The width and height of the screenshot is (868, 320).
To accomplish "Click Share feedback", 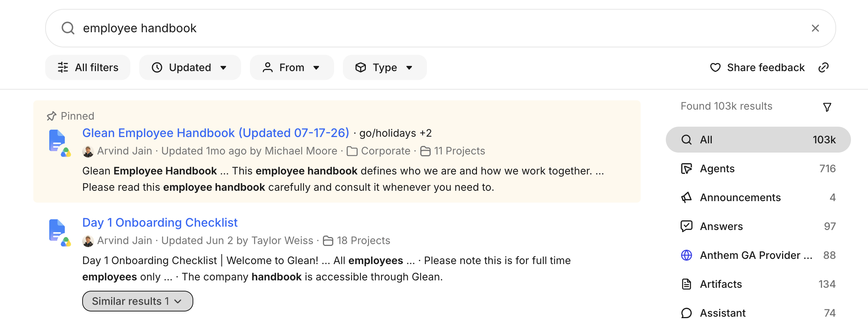I will click(x=758, y=67).
